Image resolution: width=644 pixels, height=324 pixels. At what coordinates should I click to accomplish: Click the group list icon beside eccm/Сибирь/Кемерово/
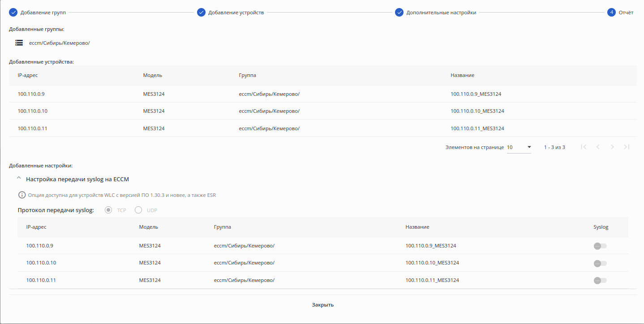(x=19, y=43)
